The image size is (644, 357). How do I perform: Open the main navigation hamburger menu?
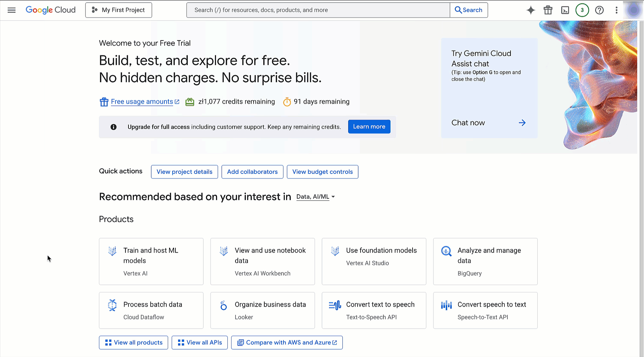[x=11, y=10]
